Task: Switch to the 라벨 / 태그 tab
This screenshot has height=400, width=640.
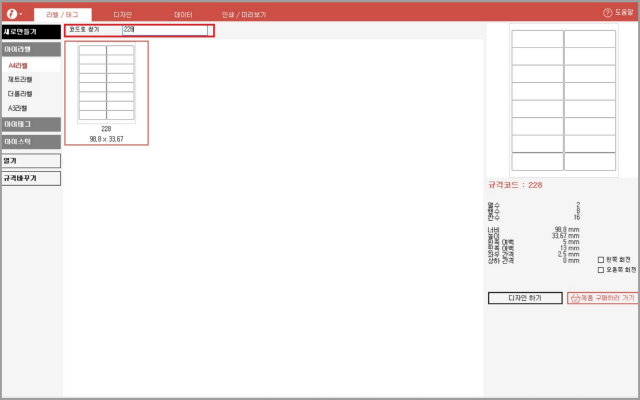Action: 62,15
